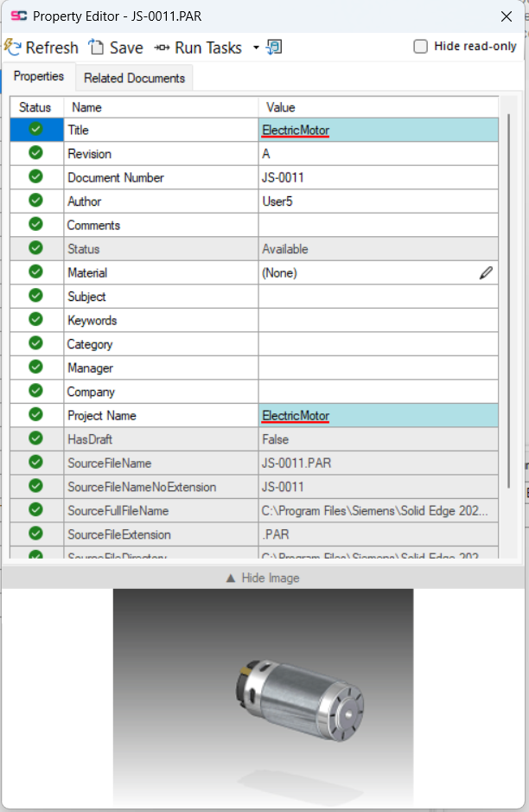Close the Property Editor window
This screenshot has height=812, width=529.
click(507, 16)
